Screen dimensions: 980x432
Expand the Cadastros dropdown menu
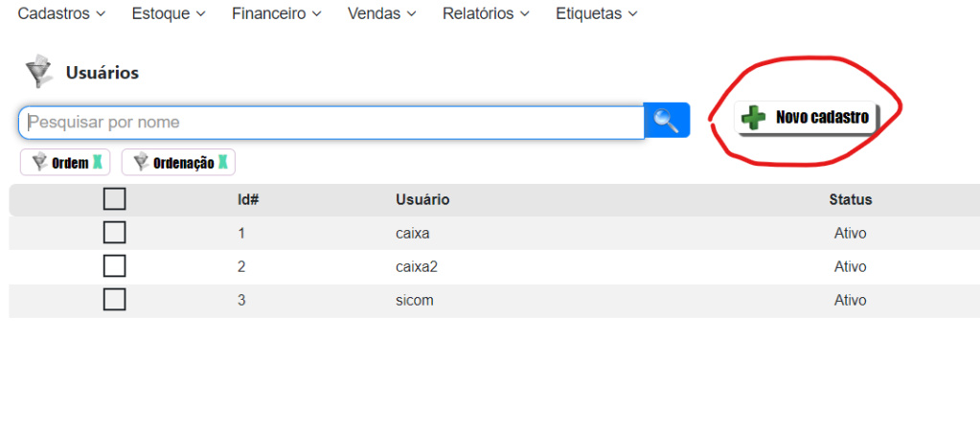pyautogui.click(x=61, y=14)
